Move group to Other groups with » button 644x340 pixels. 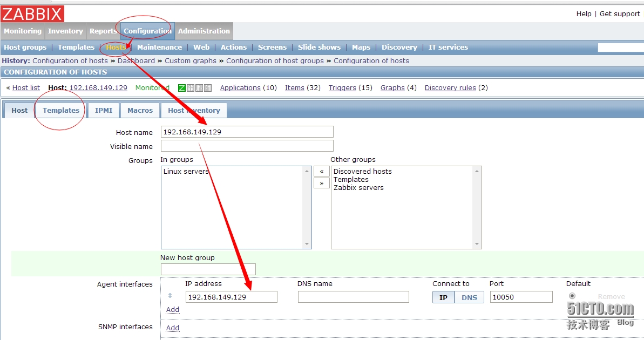[322, 183]
